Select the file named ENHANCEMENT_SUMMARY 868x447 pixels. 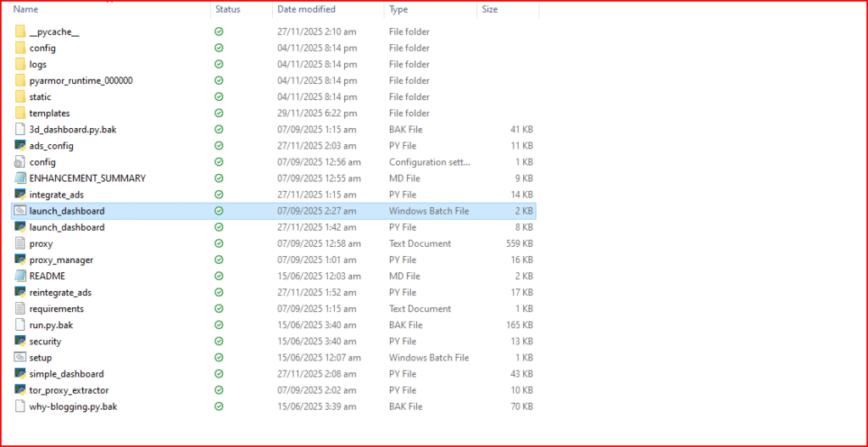click(x=87, y=178)
